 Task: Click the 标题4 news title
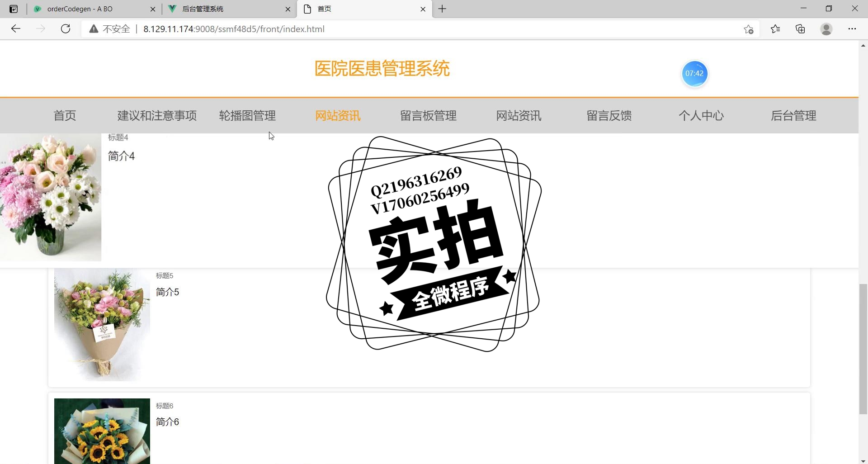[x=118, y=137]
